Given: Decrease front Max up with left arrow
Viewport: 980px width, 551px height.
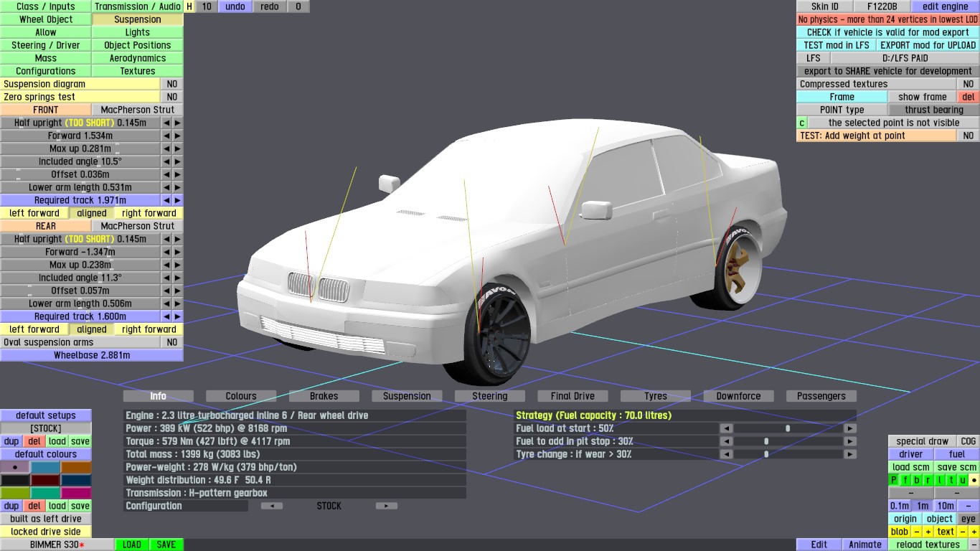Looking at the screenshot, I should pyautogui.click(x=166, y=149).
